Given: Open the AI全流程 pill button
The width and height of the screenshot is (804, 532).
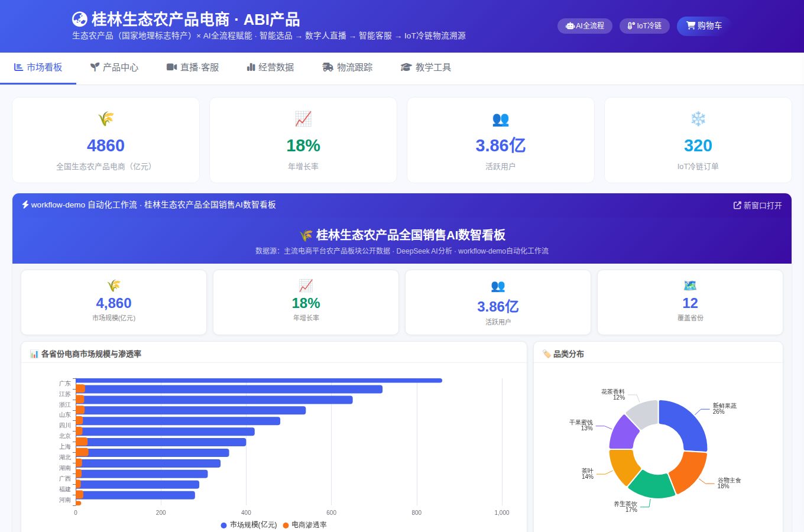Looking at the screenshot, I should (x=585, y=25).
